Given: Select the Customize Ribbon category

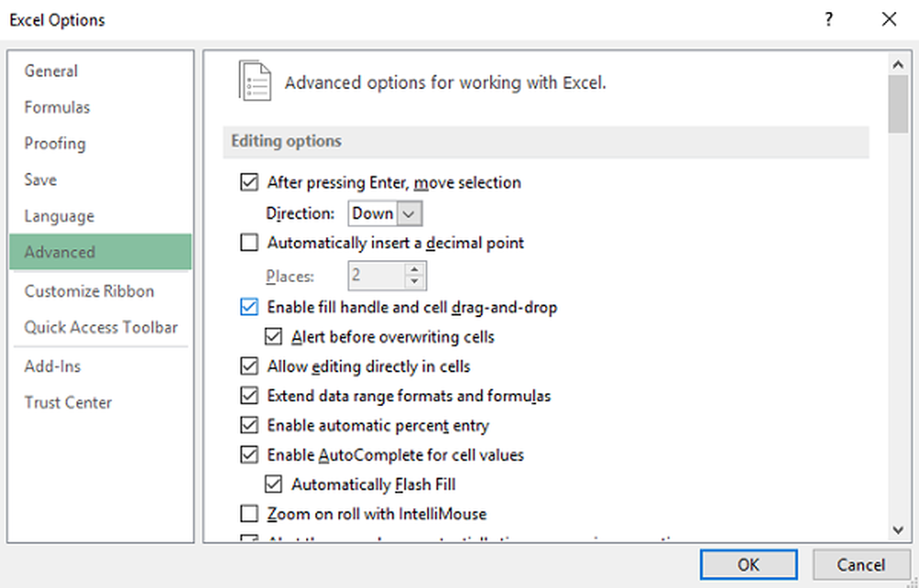Looking at the screenshot, I should pos(89,291).
